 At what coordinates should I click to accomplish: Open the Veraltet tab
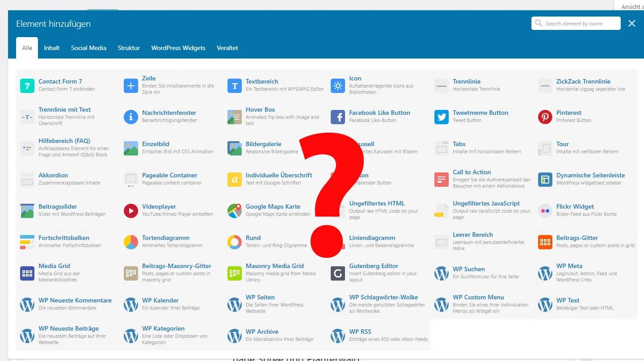coord(227,48)
